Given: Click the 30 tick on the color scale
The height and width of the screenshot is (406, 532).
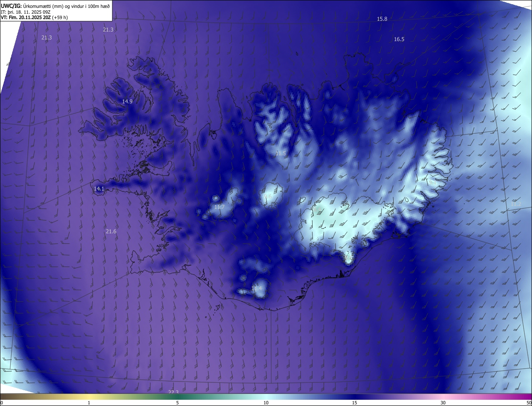Looking at the screenshot, I should [x=443, y=403].
